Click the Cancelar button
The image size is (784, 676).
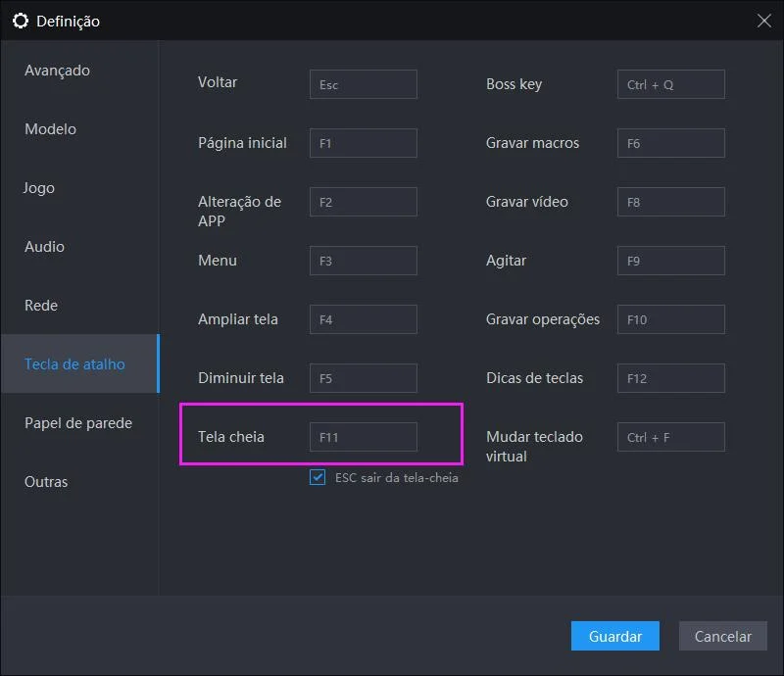[x=722, y=636]
